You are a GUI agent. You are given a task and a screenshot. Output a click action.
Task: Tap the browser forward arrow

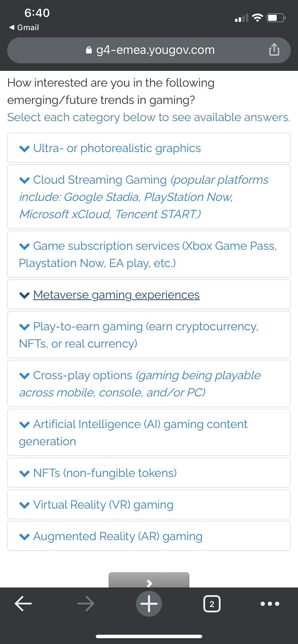(86, 604)
